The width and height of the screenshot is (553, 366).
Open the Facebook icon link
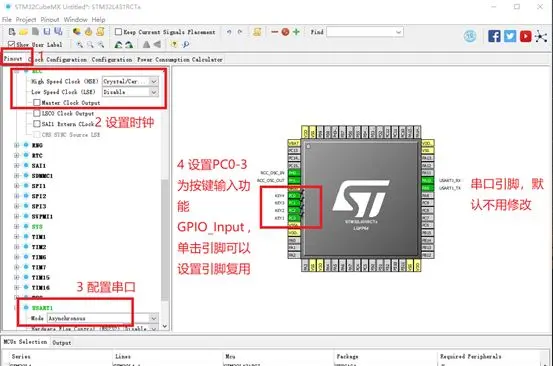click(x=494, y=36)
